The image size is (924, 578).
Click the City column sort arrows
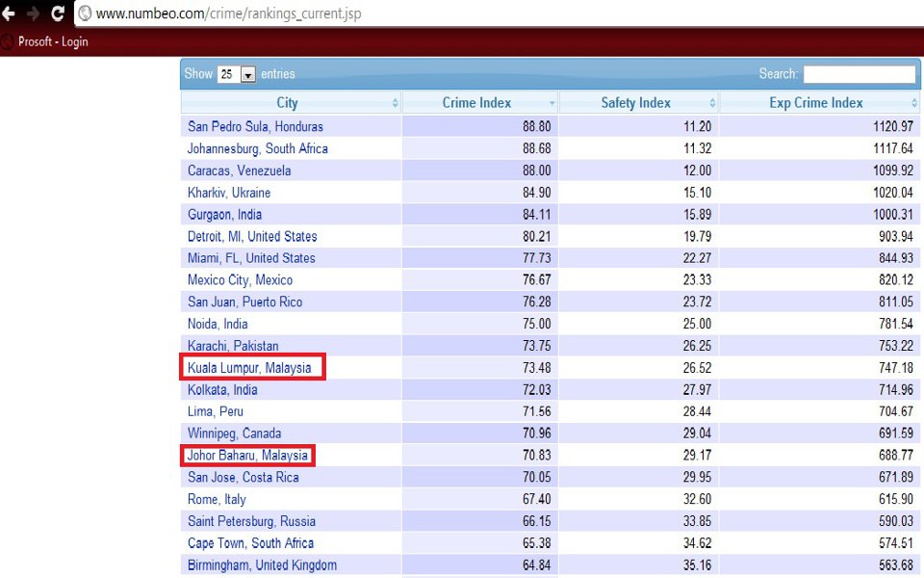[x=395, y=103]
